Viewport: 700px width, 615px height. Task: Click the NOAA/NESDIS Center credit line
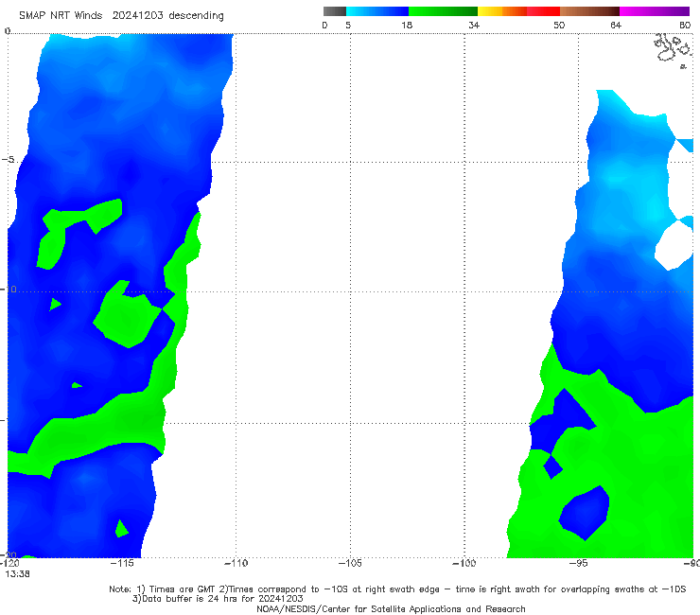pyautogui.click(x=391, y=608)
